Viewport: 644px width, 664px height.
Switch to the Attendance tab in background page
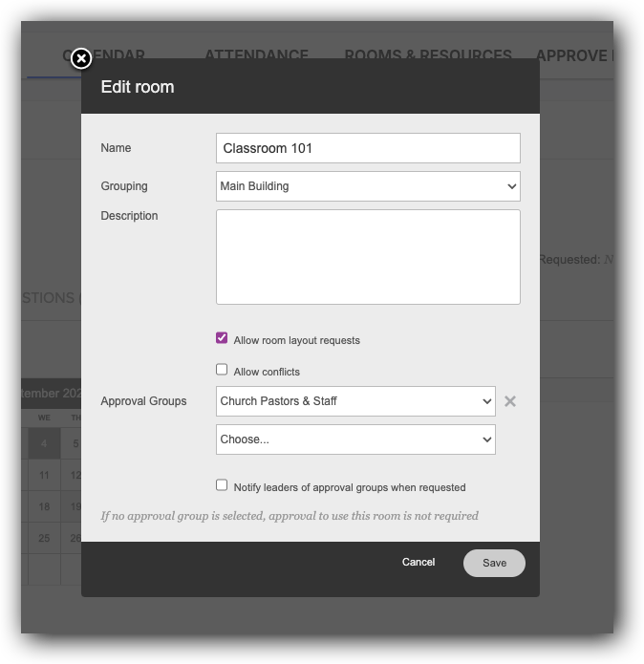click(x=257, y=55)
